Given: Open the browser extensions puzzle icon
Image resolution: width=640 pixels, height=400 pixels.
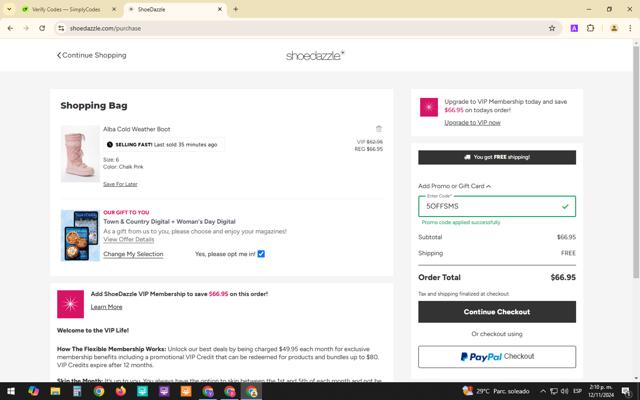Looking at the screenshot, I should (590, 28).
